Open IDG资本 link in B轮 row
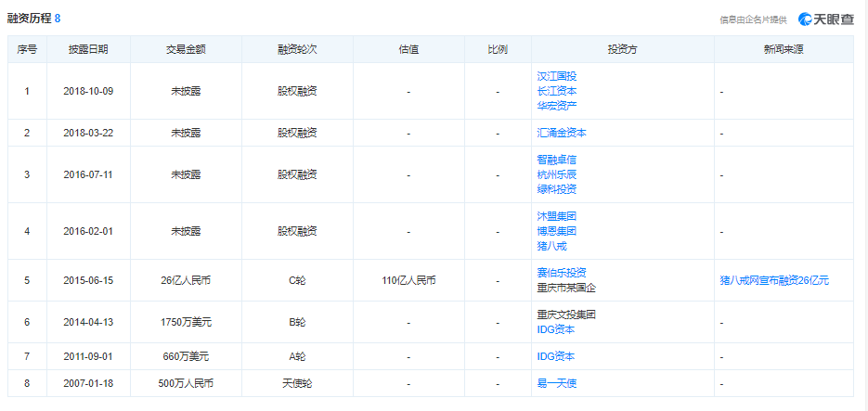 point(556,329)
